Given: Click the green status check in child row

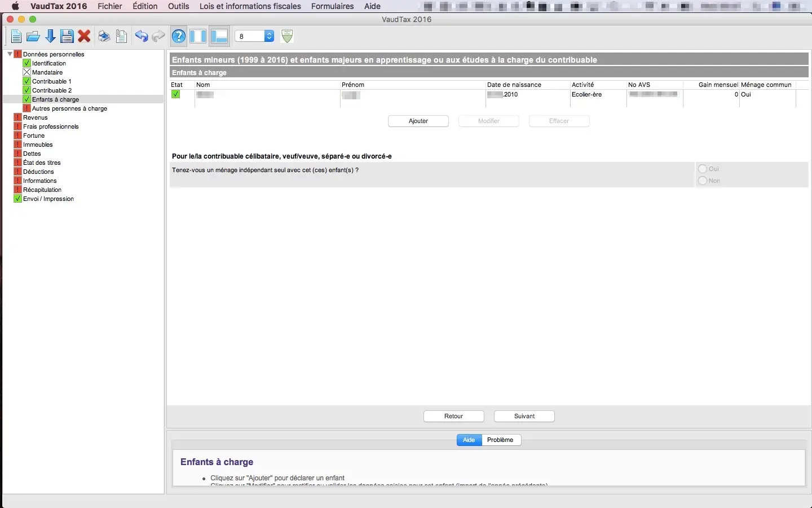Looking at the screenshot, I should [x=175, y=94].
